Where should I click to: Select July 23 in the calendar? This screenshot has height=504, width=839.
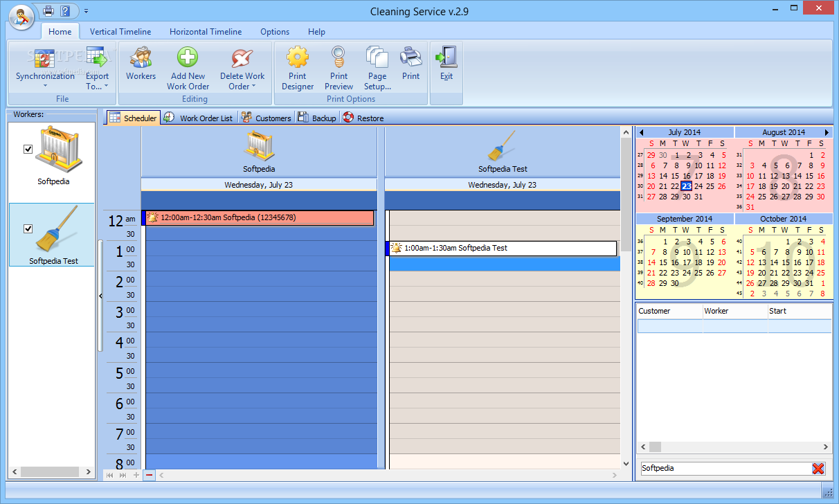point(686,186)
